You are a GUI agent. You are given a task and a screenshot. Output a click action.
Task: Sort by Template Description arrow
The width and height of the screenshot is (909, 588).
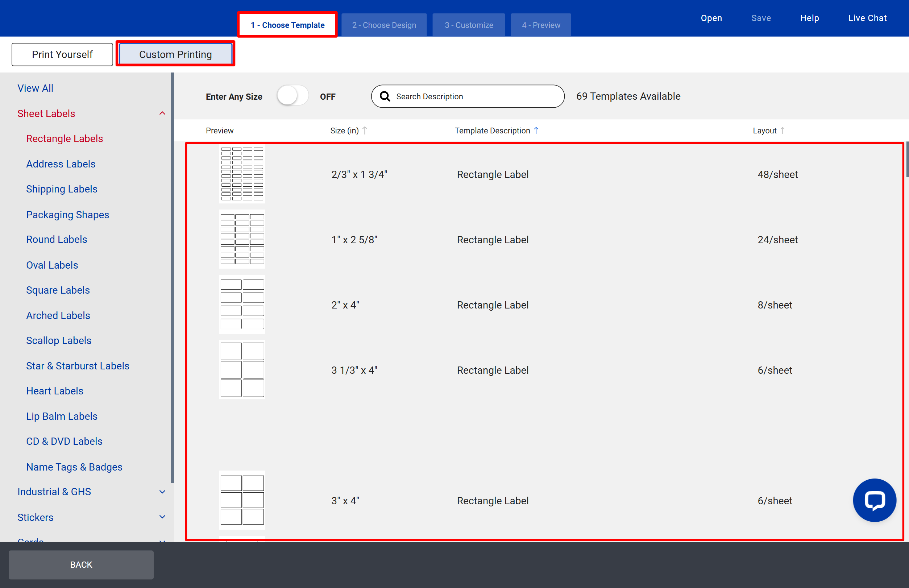(536, 131)
